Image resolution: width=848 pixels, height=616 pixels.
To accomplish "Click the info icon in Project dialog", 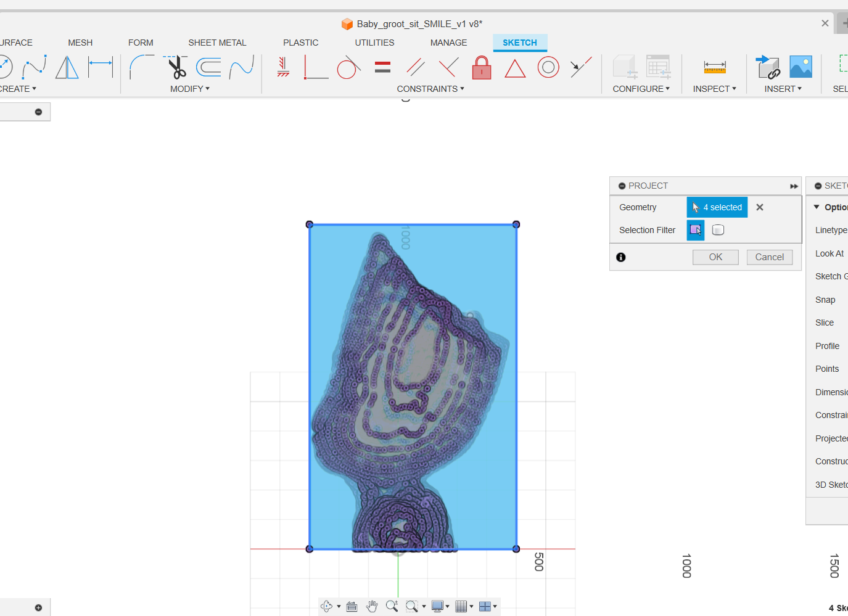I will [x=621, y=257].
